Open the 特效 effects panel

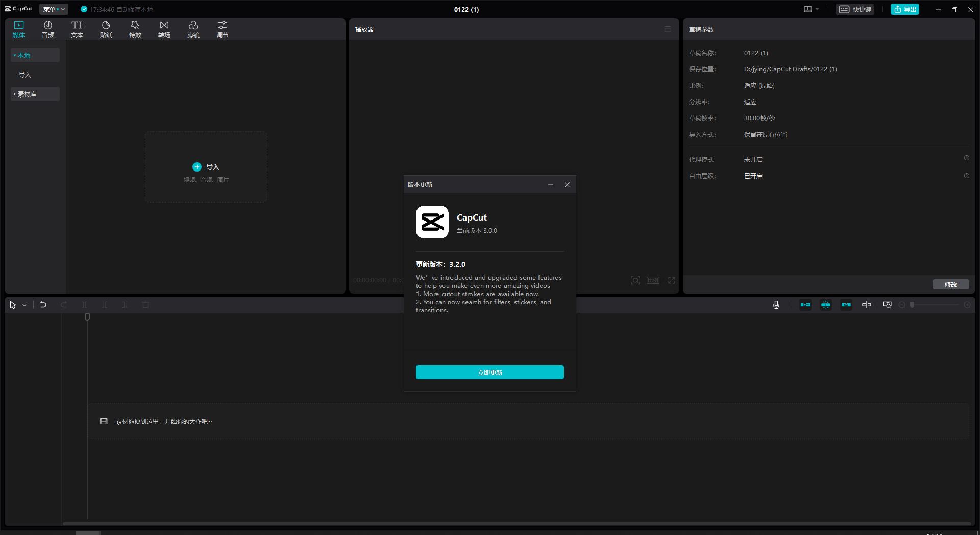135,30
